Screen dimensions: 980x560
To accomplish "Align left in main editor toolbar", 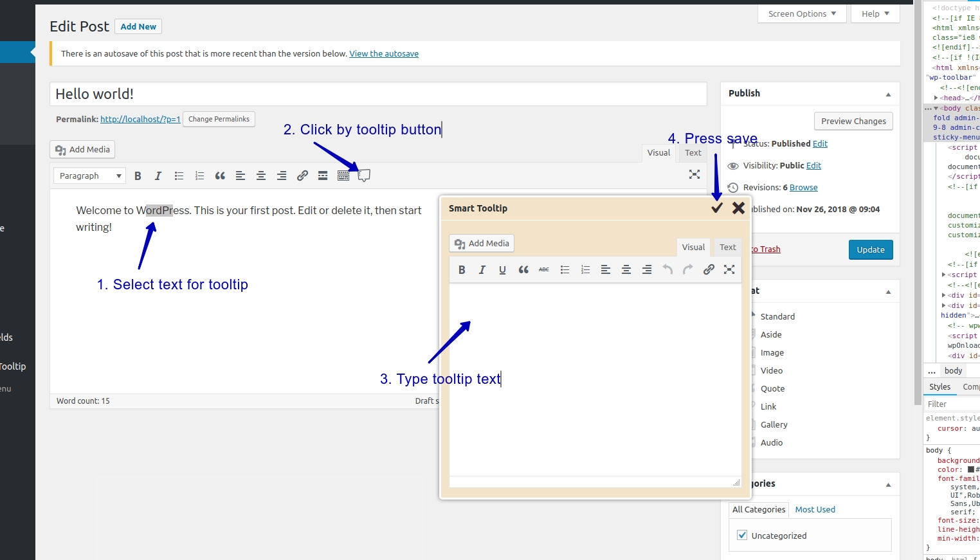I will click(240, 176).
